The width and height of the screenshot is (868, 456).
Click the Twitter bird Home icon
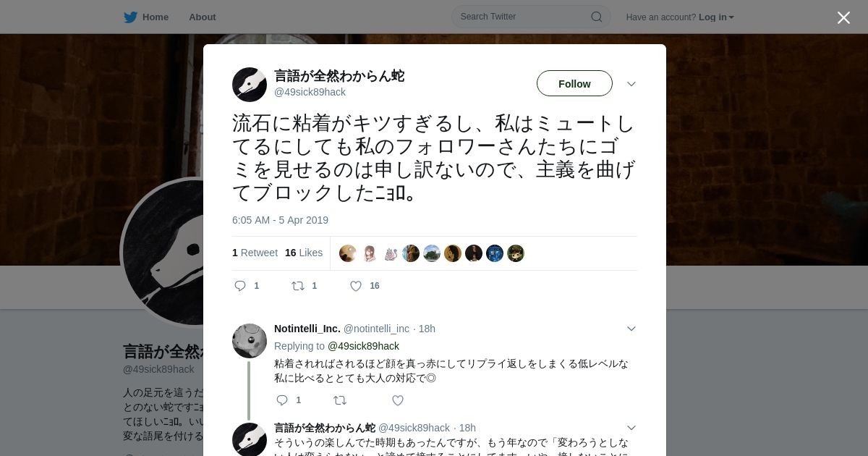(130, 17)
